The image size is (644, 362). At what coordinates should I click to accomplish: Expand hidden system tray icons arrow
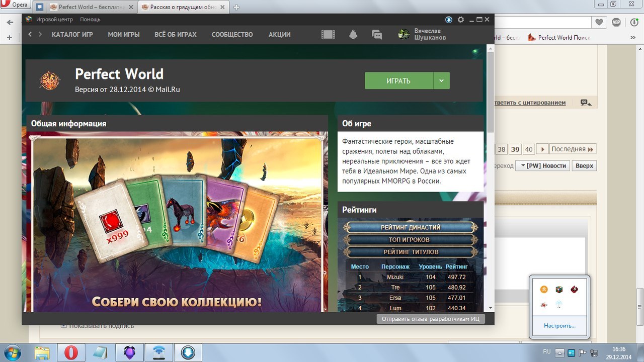coord(560,352)
